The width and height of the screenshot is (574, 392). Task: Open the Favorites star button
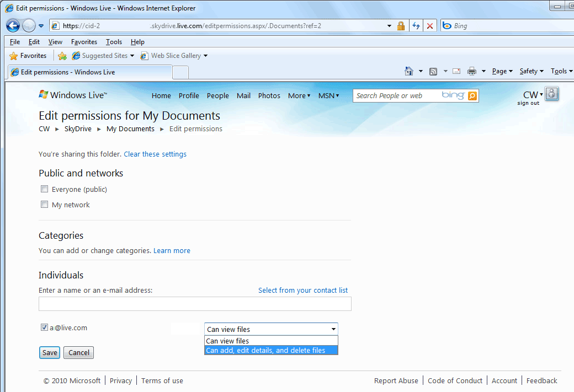[x=28, y=56]
